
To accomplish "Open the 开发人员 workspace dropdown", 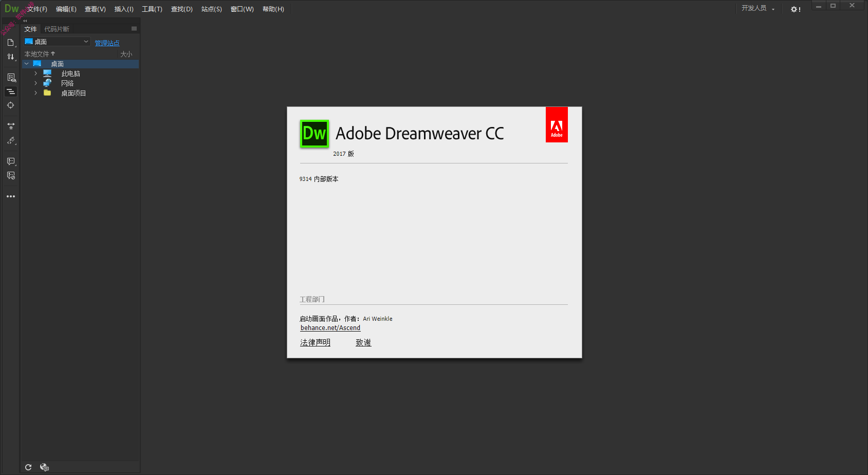I will 758,8.
